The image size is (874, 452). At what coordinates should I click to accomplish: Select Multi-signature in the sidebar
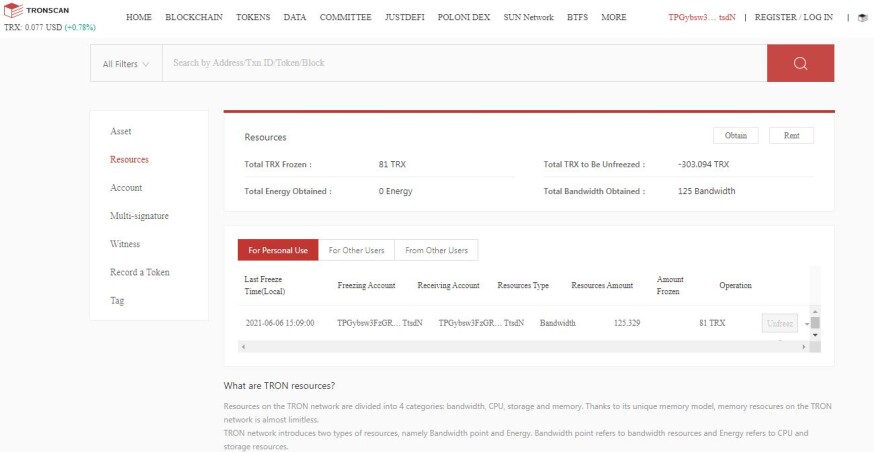click(139, 216)
